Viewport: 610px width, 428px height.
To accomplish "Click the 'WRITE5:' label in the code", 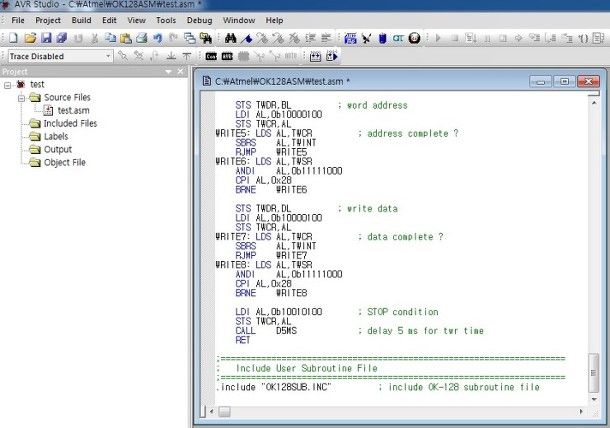I will pyautogui.click(x=234, y=133).
